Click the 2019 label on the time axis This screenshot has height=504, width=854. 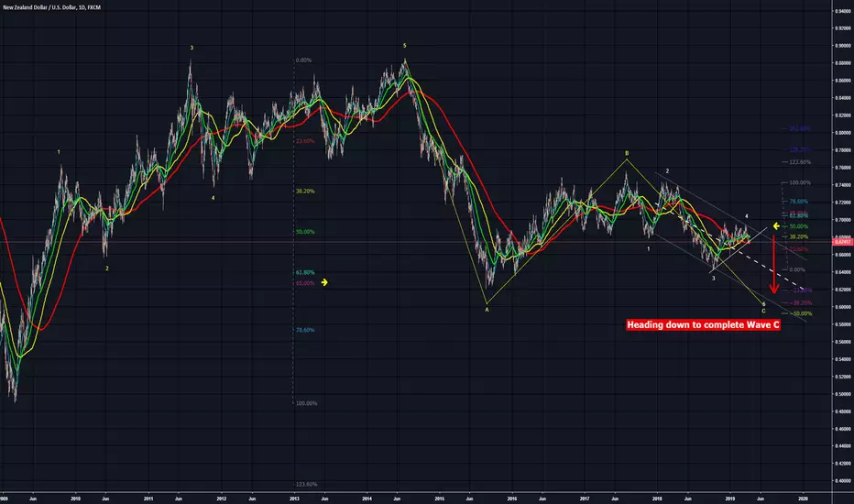pos(730,499)
